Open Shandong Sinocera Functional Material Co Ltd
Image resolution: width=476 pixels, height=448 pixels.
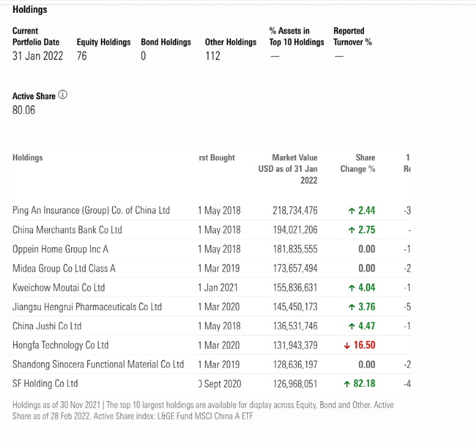[98, 365]
